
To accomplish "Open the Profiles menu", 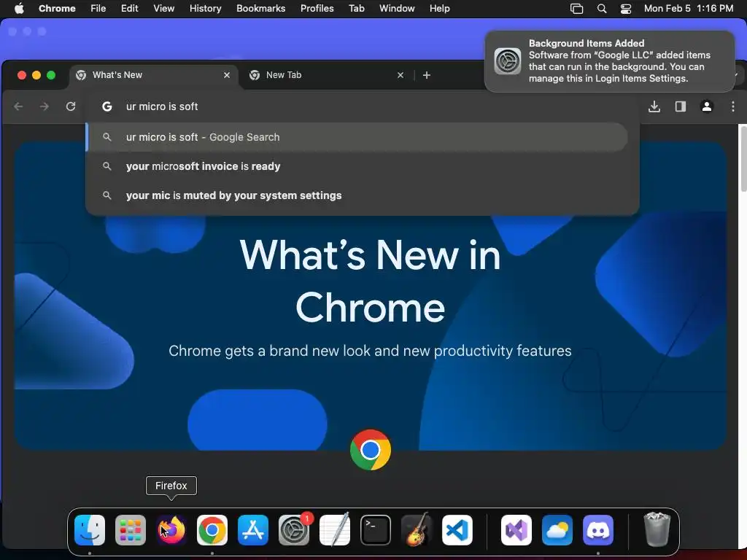I will coord(317,9).
